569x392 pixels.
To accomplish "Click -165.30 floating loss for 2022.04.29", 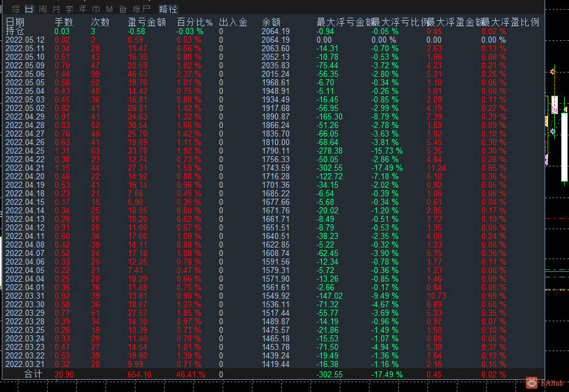I will (x=329, y=117).
